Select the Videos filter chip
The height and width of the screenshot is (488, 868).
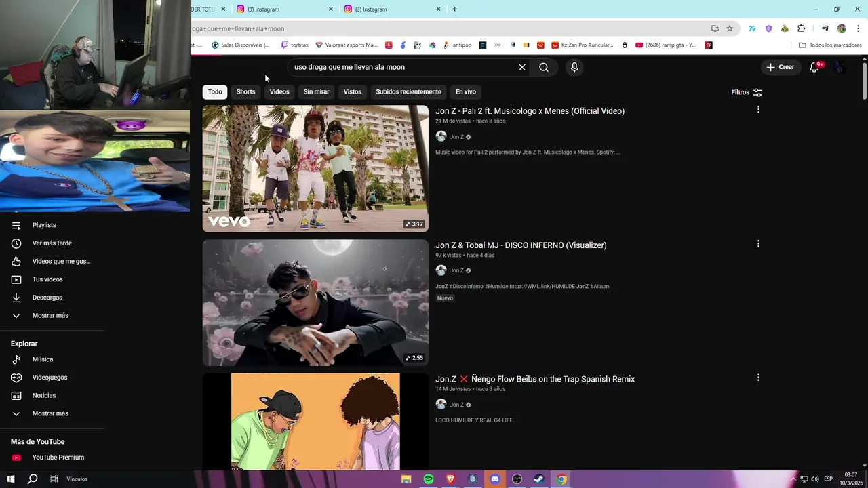point(279,91)
